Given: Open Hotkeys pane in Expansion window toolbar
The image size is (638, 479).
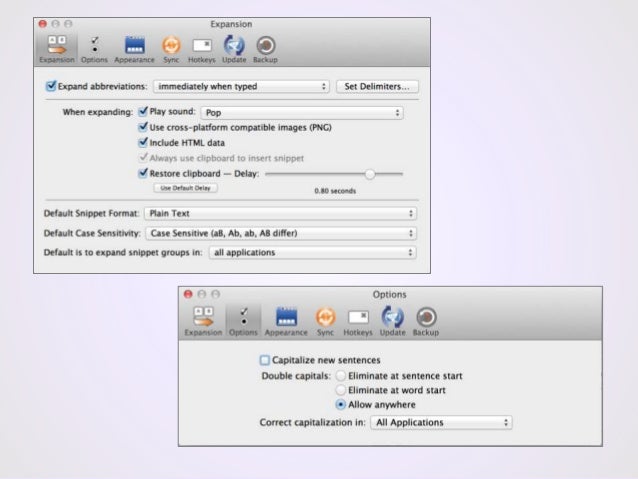Looking at the screenshot, I should click(x=202, y=49).
